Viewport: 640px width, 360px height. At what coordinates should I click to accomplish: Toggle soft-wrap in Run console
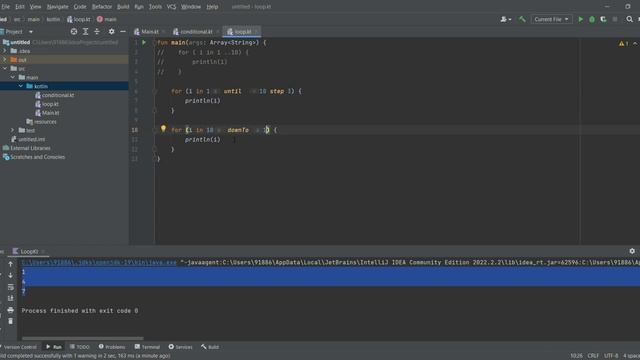[x=11, y=287]
